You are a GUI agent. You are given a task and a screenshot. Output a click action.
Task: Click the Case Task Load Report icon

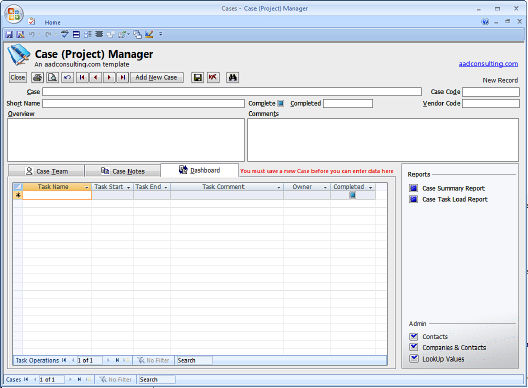(x=414, y=199)
